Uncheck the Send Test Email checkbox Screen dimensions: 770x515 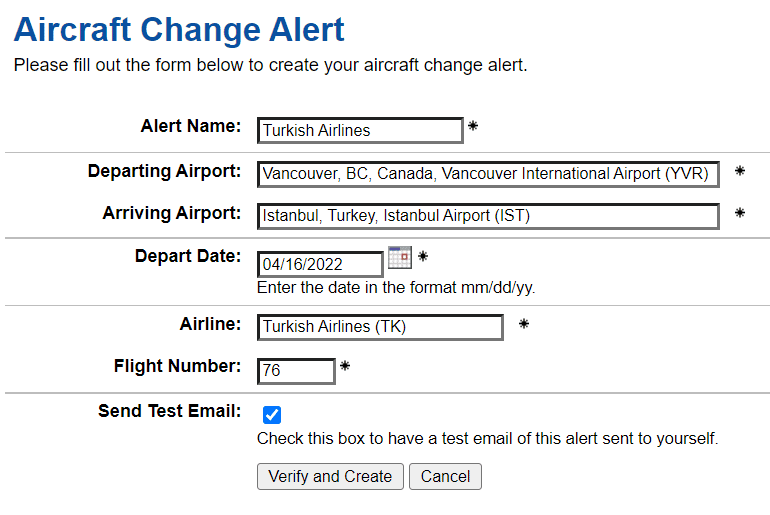pos(272,414)
